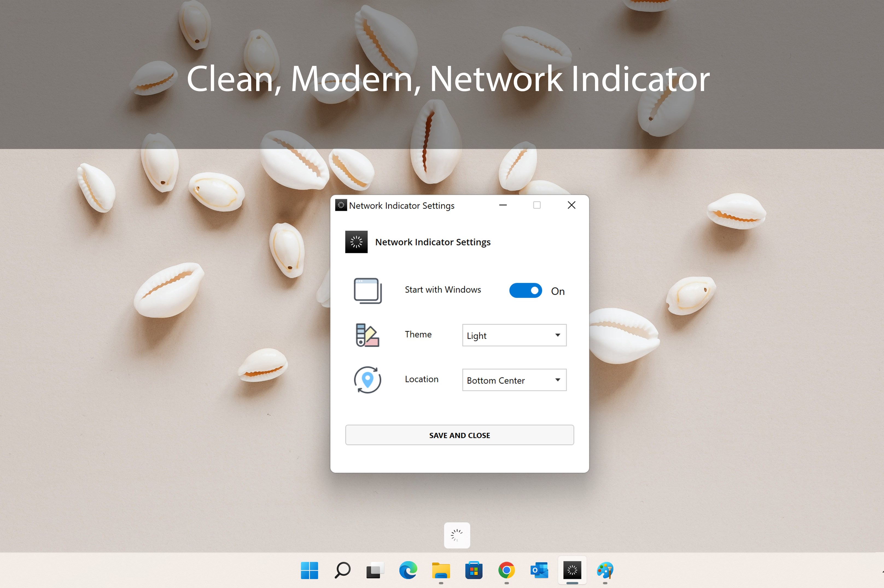Click the Theme palette icon
Screen dimensions: 884x588
[367, 335]
